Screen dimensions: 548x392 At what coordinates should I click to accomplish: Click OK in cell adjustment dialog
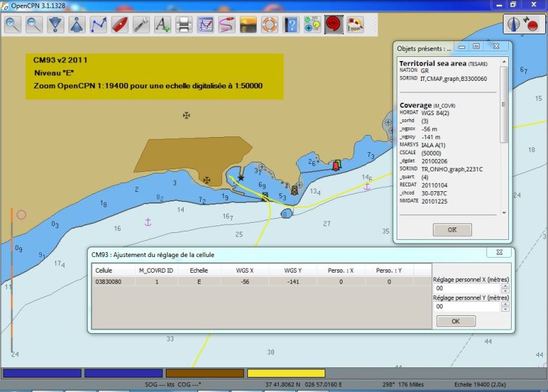click(x=456, y=321)
